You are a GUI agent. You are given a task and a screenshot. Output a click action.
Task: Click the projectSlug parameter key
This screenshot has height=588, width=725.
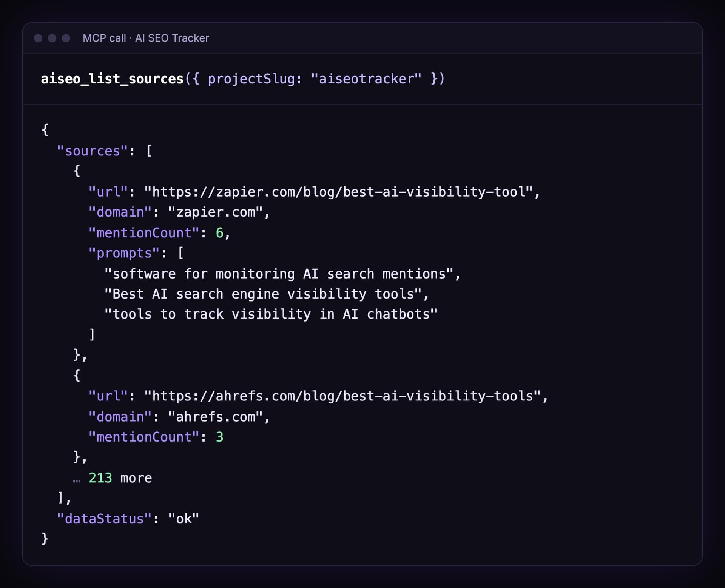pos(251,79)
